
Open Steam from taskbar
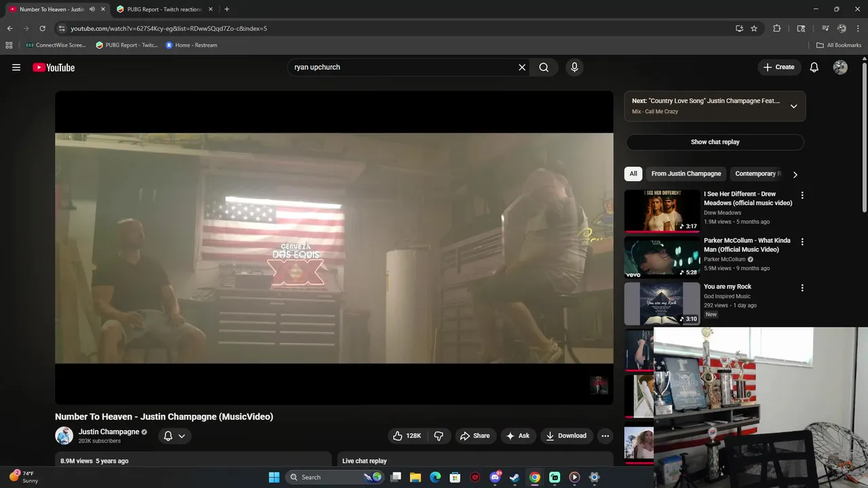point(515,477)
